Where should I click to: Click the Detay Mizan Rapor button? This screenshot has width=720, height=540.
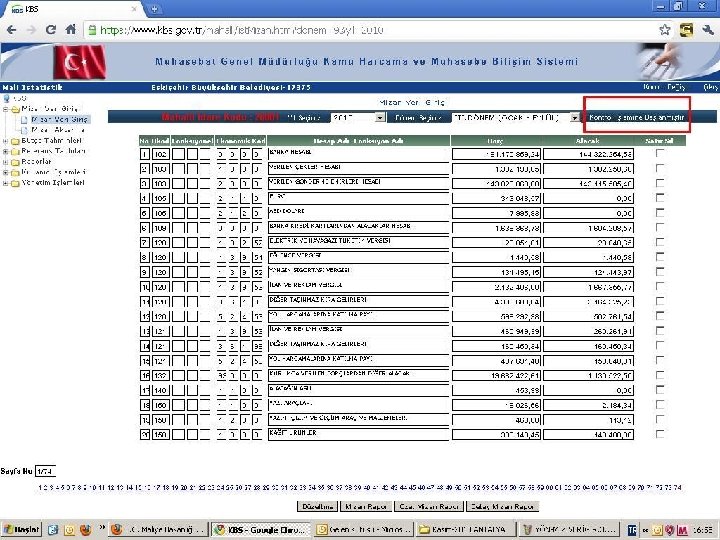(502, 506)
